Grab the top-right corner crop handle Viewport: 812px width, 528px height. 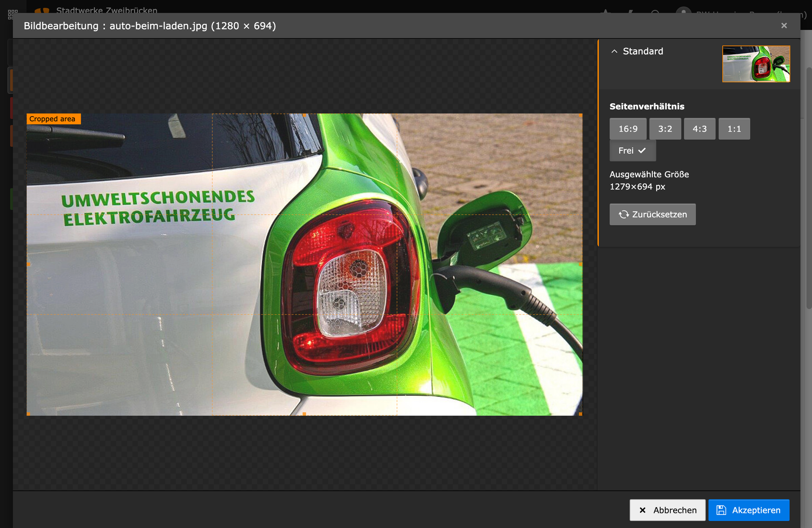(x=581, y=115)
